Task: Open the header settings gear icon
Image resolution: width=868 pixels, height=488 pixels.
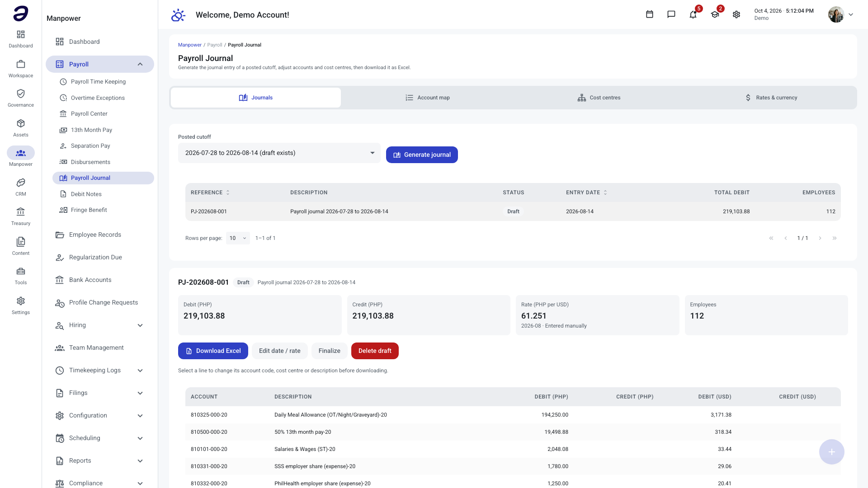Action: coord(736,14)
